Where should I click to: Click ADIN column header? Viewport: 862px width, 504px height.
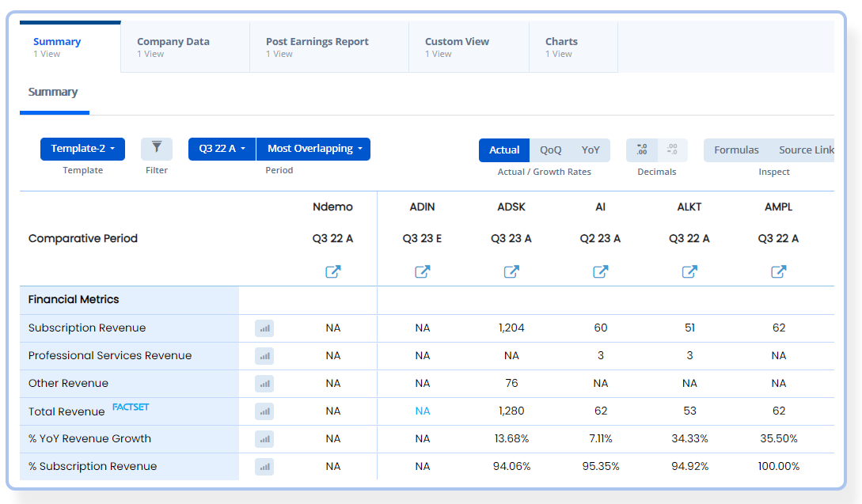point(422,207)
